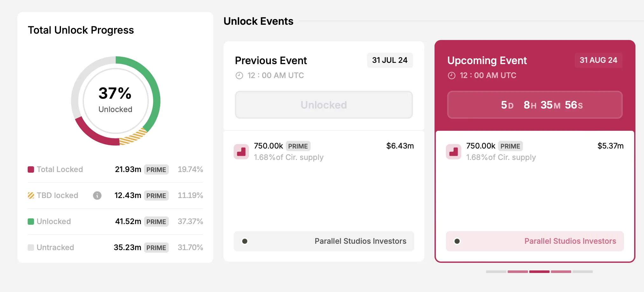Click the disabled Unlocked button

(324, 105)
